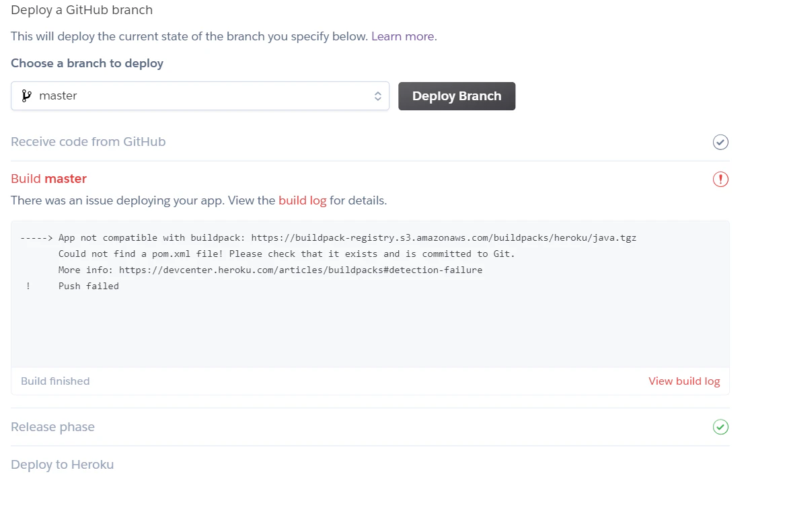The width and height of the screenshot is (789, 532).
Task: Click the Receive code from GitHub step
Action: 88,142
